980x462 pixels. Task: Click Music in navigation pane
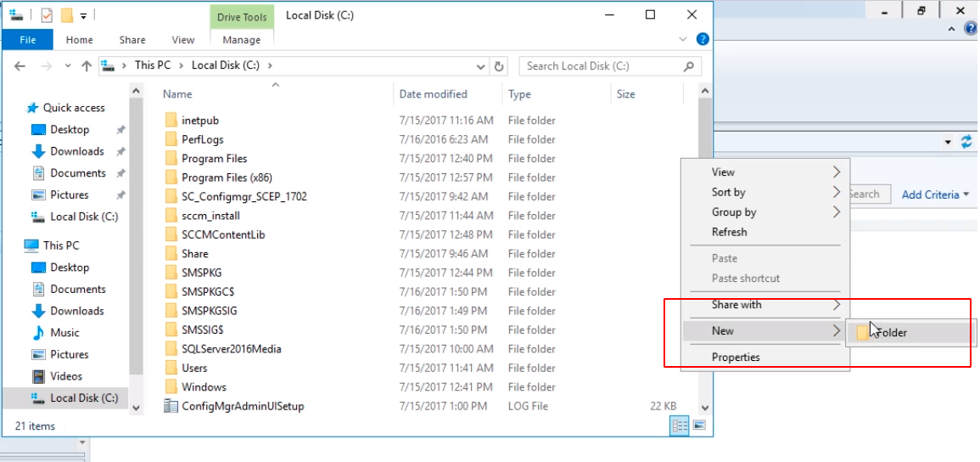click(x=64, y=333)
